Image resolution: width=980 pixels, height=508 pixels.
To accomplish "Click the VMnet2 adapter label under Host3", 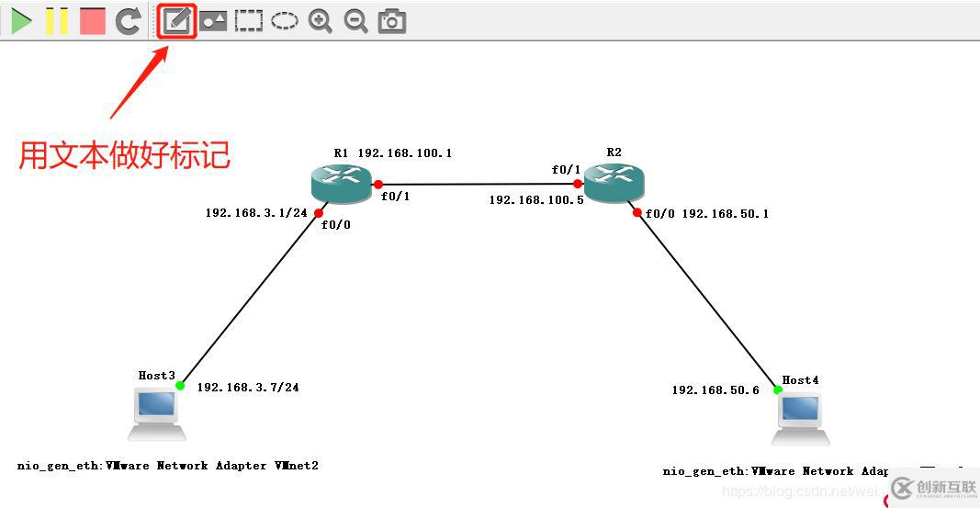I will tap(167, 466).
